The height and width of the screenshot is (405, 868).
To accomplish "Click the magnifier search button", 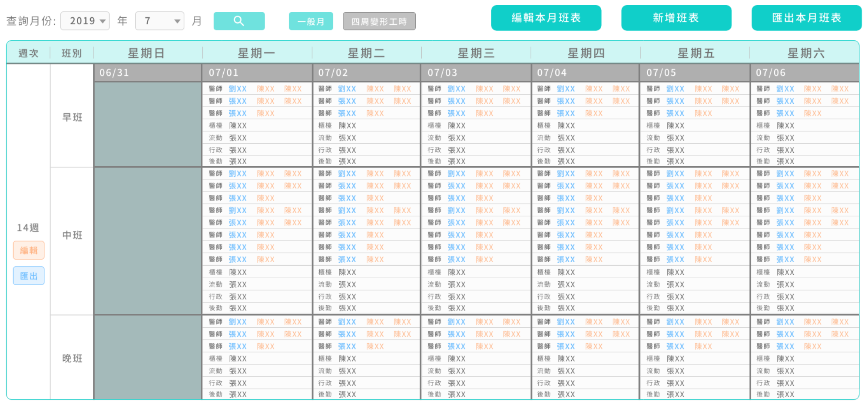I will (x=239, y=21).
